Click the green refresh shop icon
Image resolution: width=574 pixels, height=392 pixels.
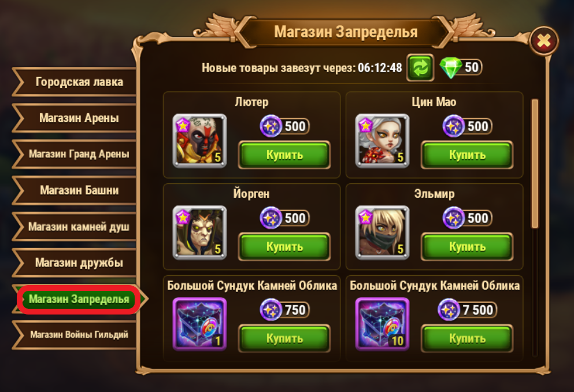[420, 68]
